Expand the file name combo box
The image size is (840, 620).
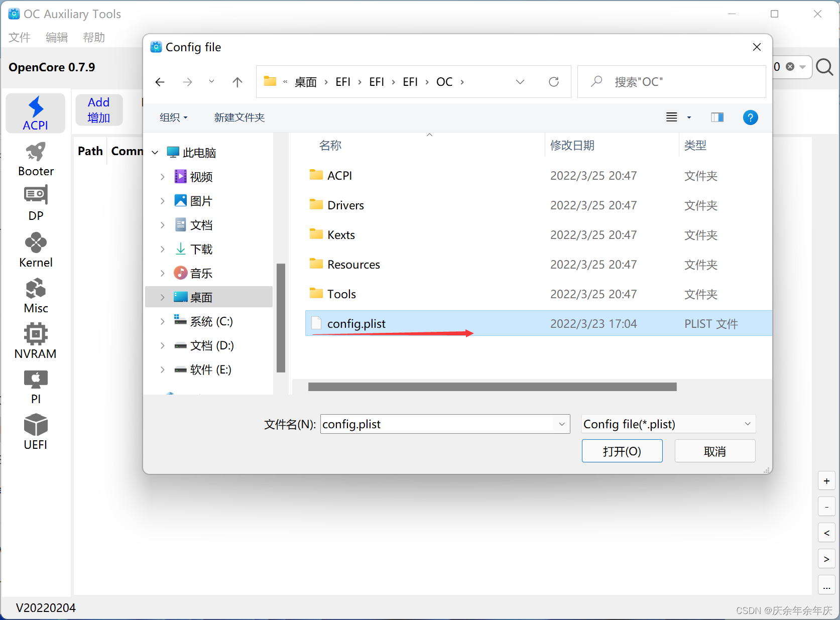click(562, 424)
